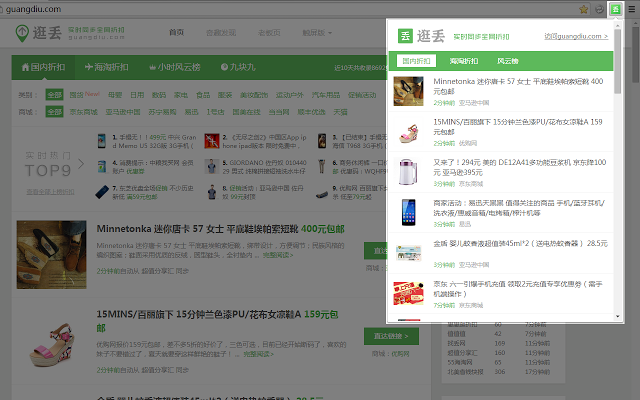Image resolution: width=640 pixels, height=400 pixels.
Task: Filter by store 京东商城
Action: coord(83,111)
